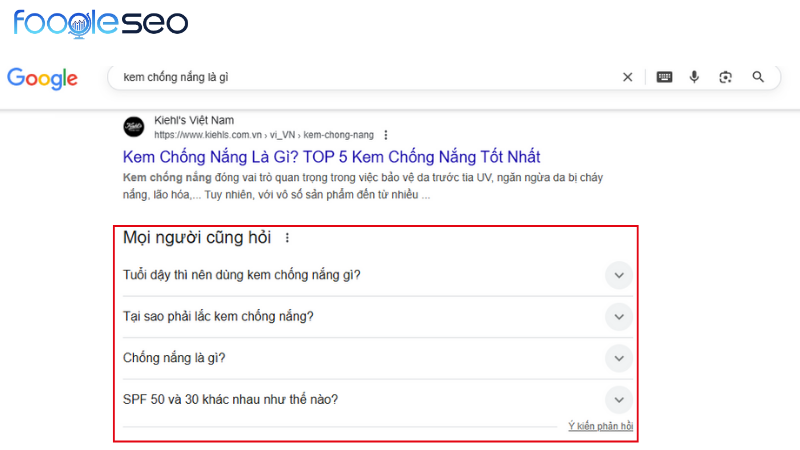Clear the search query with X
The image size is (800, 450).
(628, 77)
